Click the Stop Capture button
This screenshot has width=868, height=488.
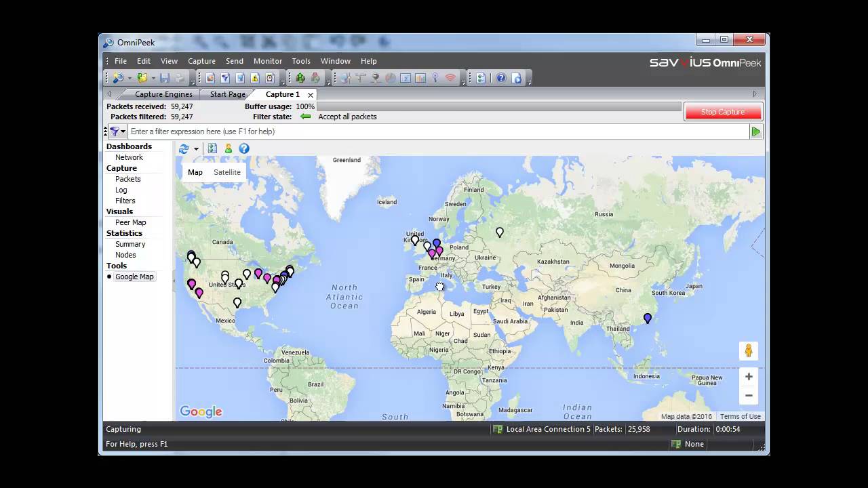point(723,112)
